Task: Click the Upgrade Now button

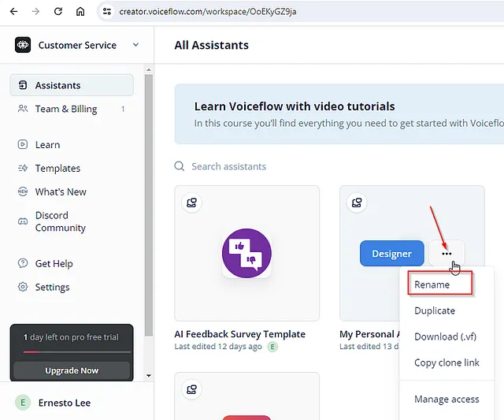Action: coord(72,370)
